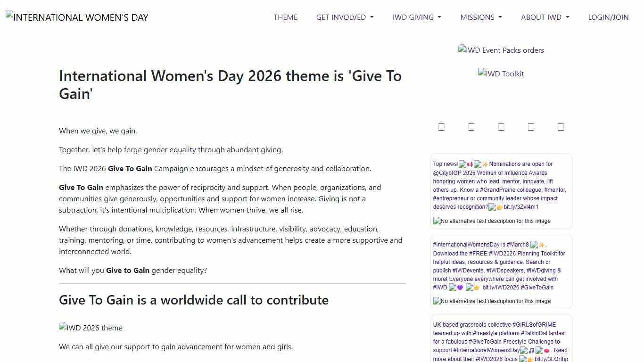Click the second social sharing icon
Screen dimensions: 644x362
(471, 126)
